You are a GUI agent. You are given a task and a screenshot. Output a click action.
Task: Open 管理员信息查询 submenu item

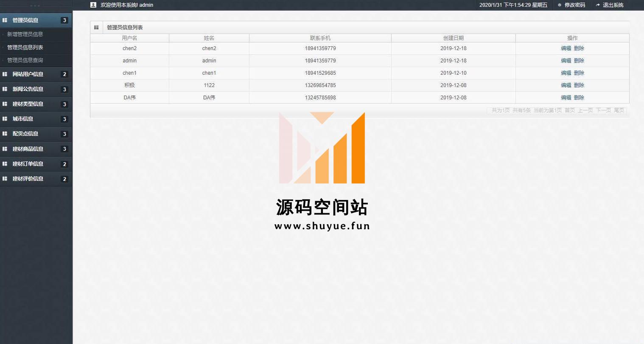(x=25, y=60)
